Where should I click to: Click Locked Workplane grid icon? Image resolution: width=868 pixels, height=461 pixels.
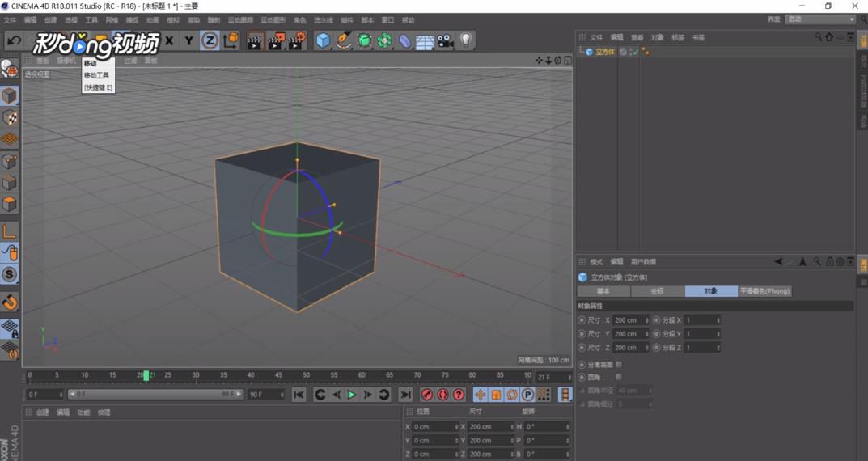(10, 328)
